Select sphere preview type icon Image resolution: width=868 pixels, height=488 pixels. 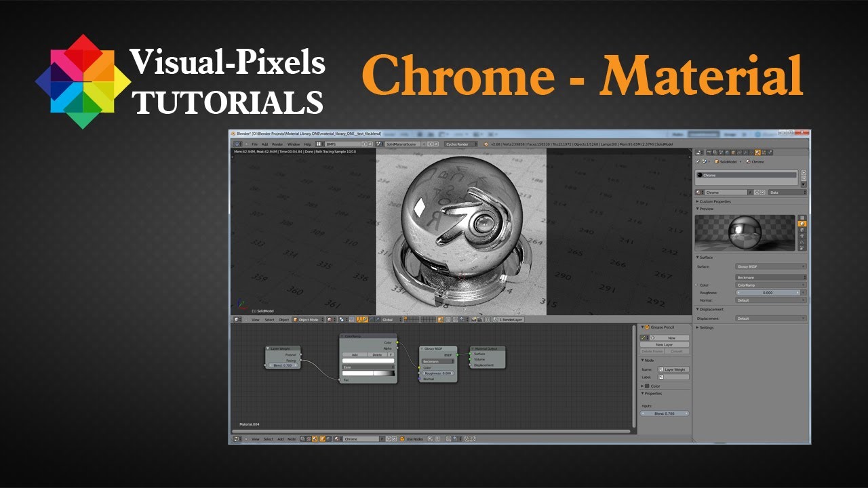tap(802, 224)
